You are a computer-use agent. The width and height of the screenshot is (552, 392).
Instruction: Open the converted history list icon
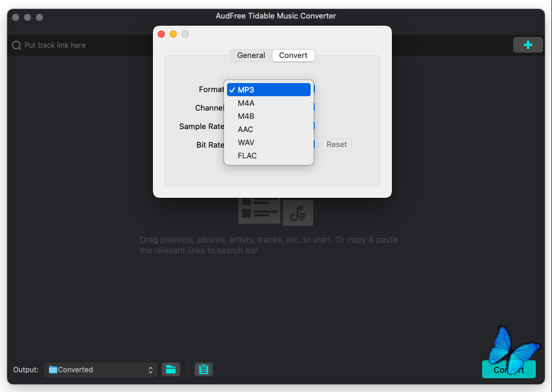coord(204,369)
